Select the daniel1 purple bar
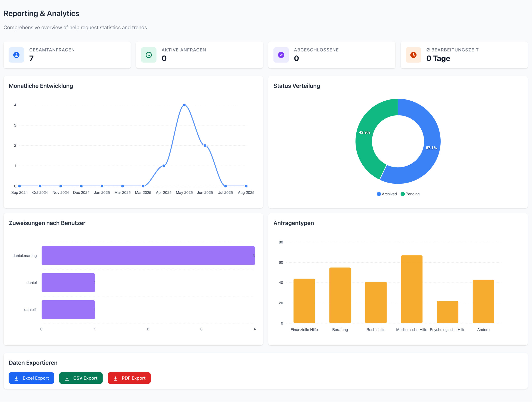 point(68,310)
